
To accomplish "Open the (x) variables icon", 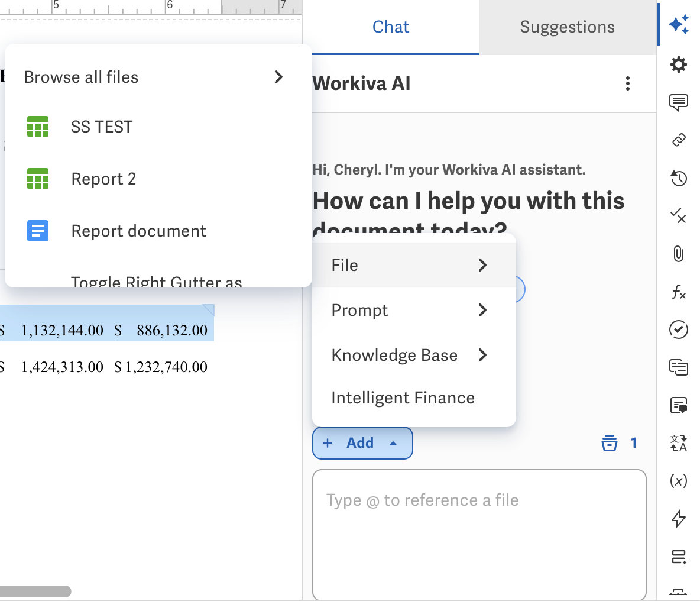I will [679, 481].
